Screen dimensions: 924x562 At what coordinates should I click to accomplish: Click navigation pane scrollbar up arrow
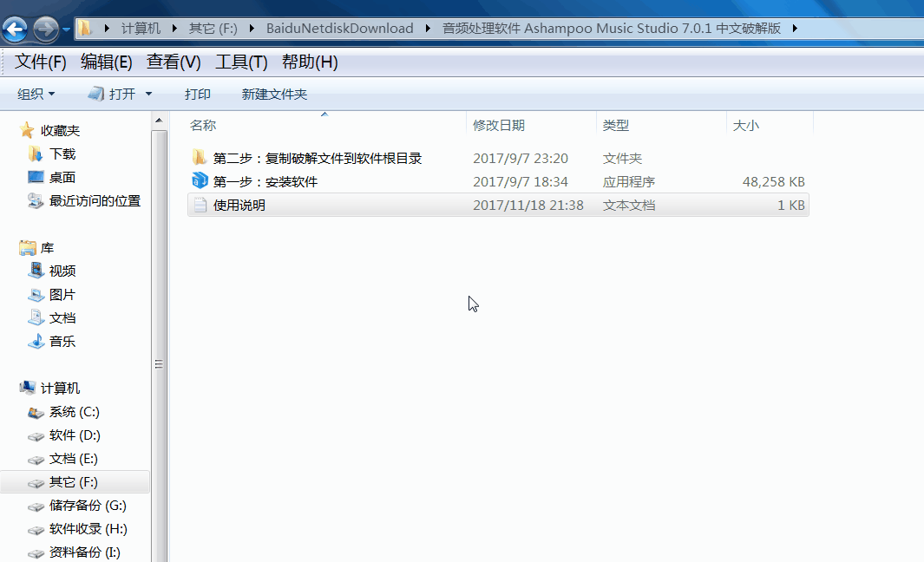(x=159, y=121)
